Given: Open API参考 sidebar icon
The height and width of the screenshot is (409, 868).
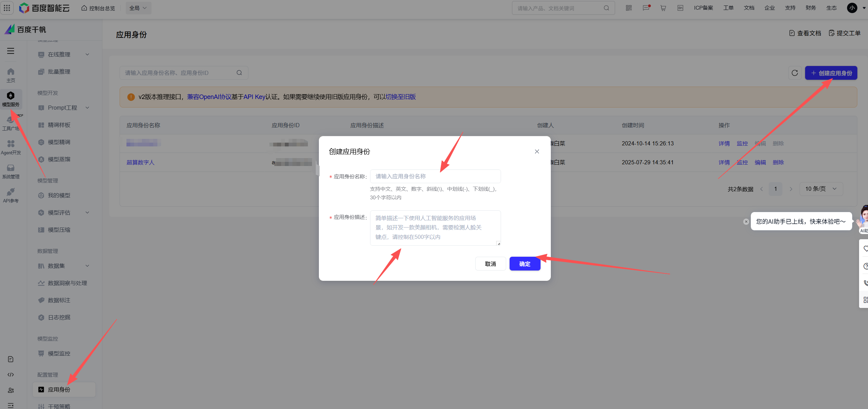Looking at the screenshot, I should tap(11, 195).
